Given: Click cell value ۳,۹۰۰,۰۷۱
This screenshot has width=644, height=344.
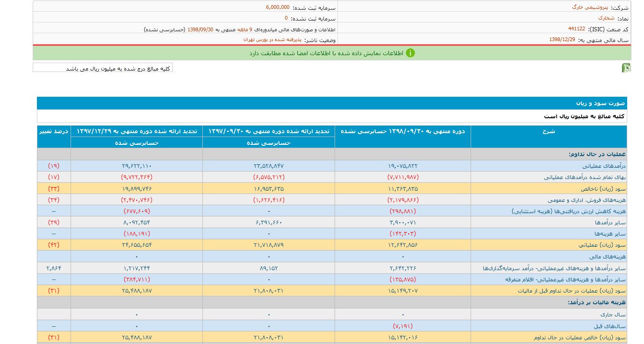Looking at the screenshot, I should tap(403, 222).
